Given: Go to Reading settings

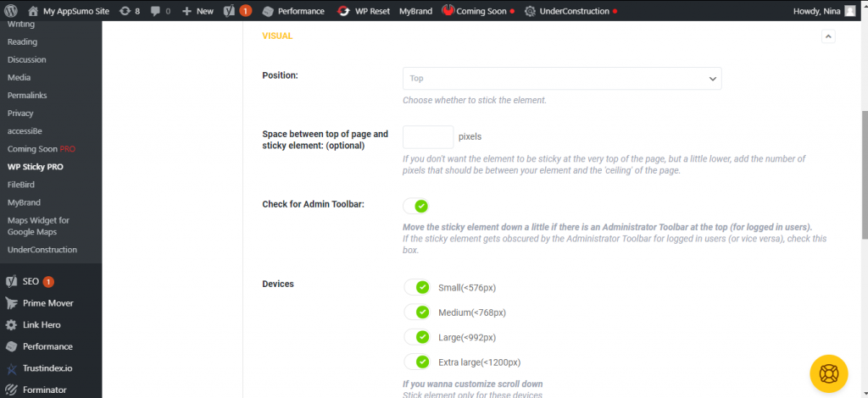Looking at the screenshot, I should [22, 42].
